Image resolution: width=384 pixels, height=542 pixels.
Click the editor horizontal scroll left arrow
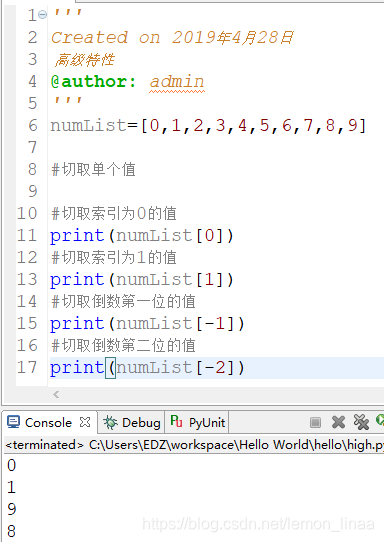pos(56,394)
